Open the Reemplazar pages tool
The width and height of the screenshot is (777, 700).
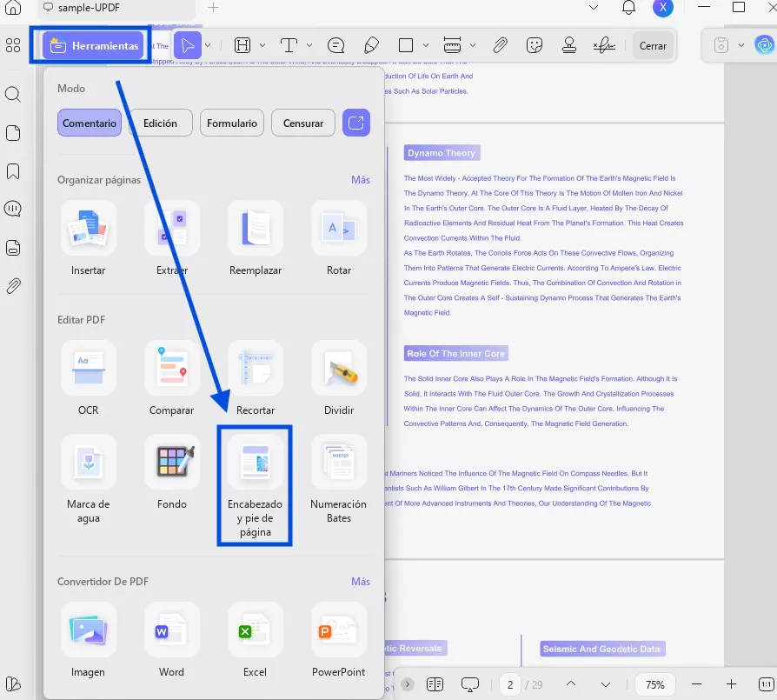(x=256, y=239)
